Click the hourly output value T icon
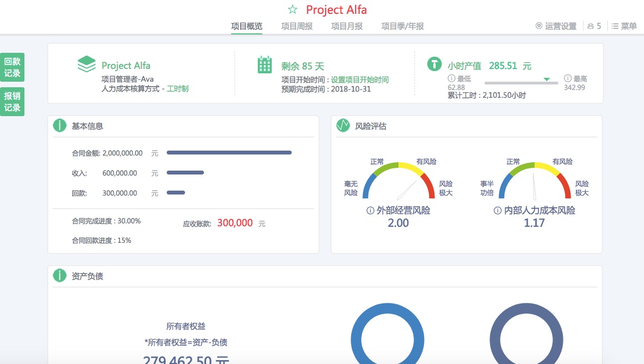 pos(434,64)
